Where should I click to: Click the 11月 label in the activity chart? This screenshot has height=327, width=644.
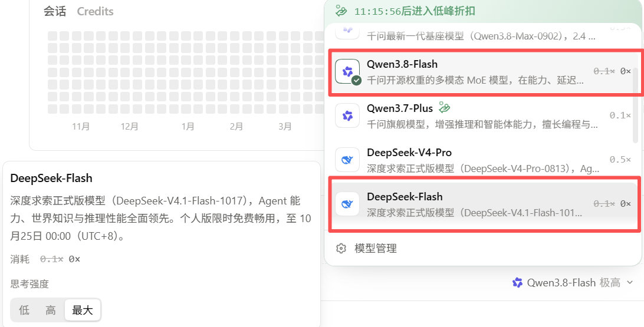click(x=80, y=126)
